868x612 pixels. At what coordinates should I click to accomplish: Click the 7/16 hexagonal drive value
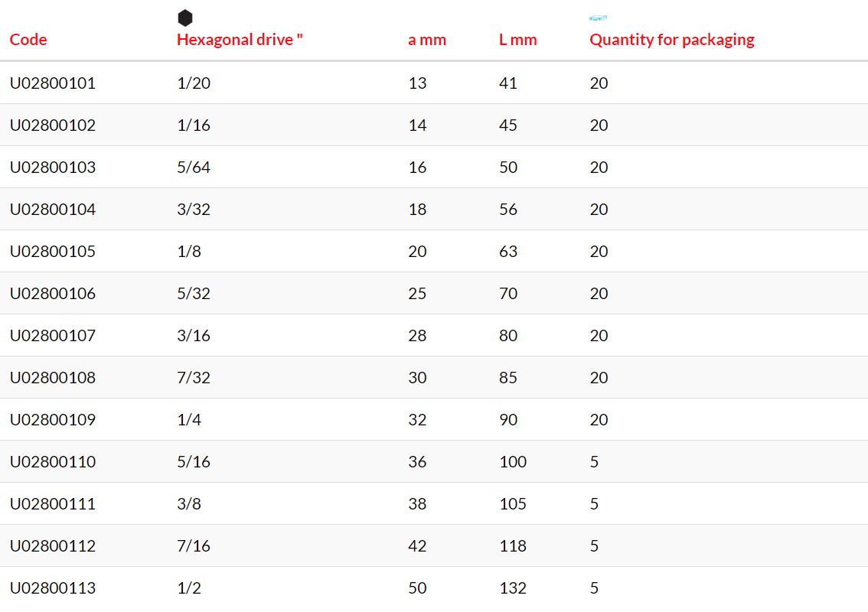click(194, 545)
